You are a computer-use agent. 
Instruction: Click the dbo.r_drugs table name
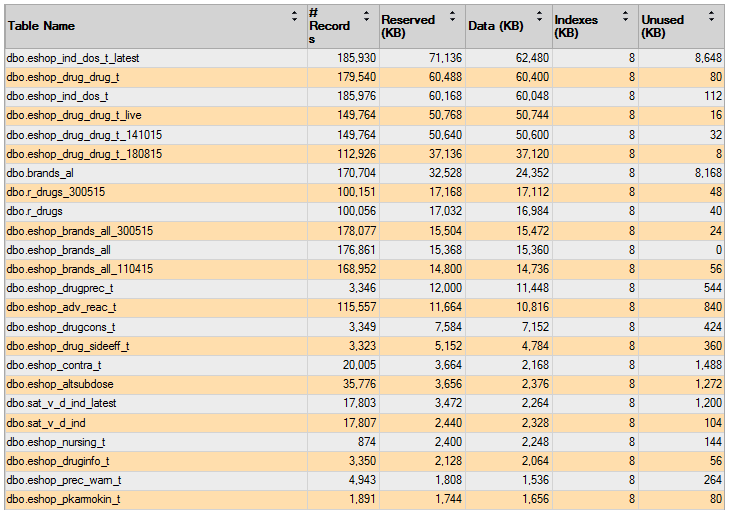tap(34, 212)
